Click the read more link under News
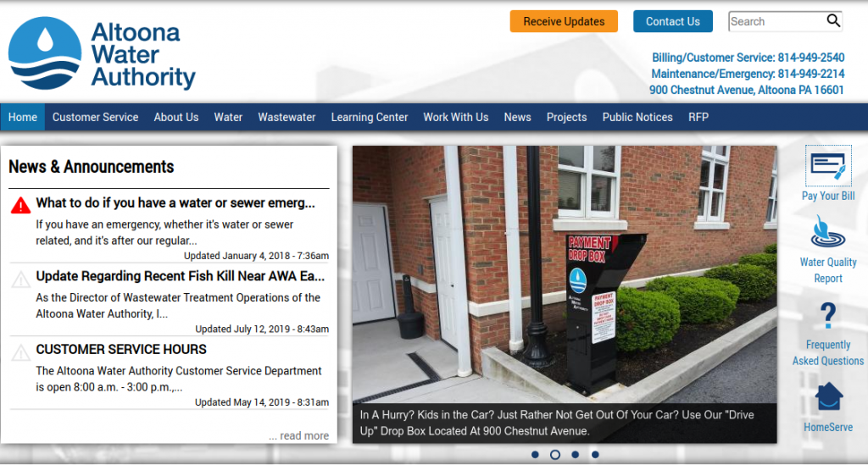 pos(298,435)
